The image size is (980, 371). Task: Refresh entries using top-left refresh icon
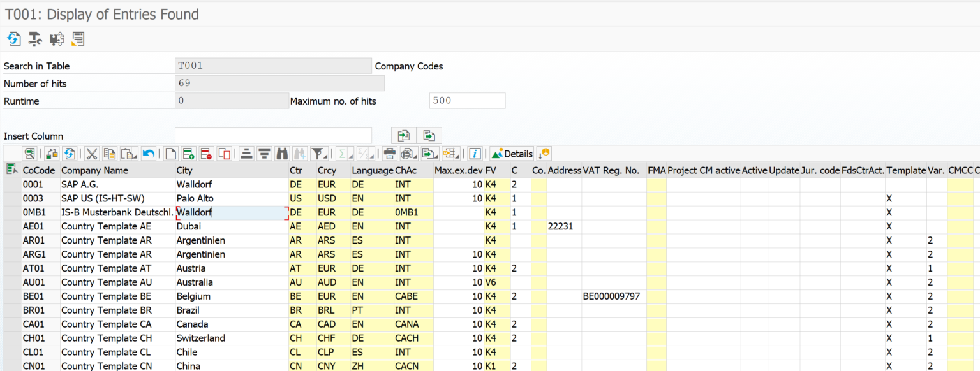[x=13, y=39]
